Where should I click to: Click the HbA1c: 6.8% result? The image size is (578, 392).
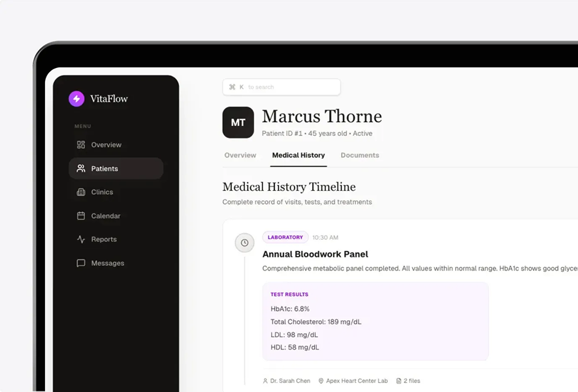pyautogui.click(x=290, y=309)
